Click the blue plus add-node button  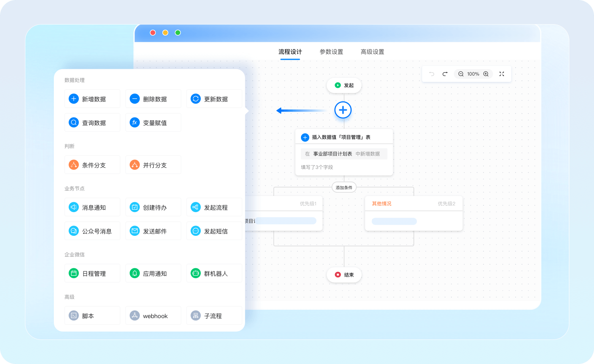(343, 110)
